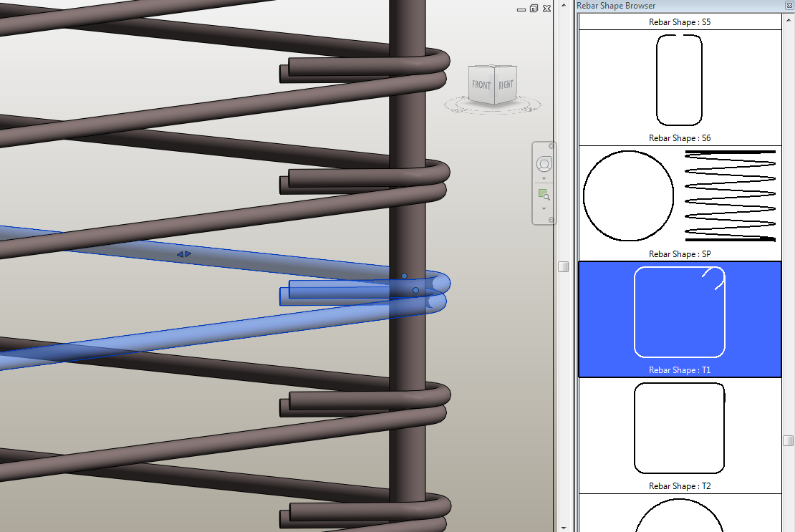Screen dimensions: 795x532
Task: Minimize the 3D view window
Action: pos(521,9)
